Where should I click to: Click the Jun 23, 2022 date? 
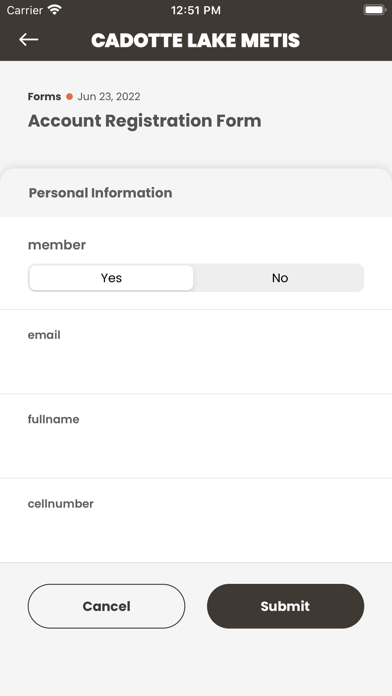coord(109,96)
